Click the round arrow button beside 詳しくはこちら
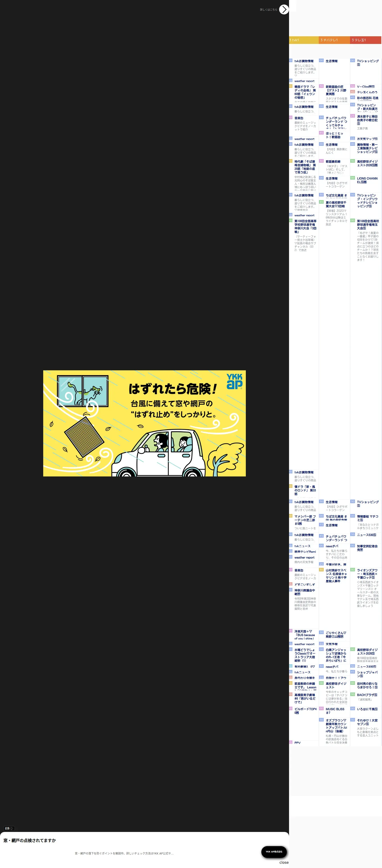The width and height of the screenshot is (382, 868). pos(284,9)
